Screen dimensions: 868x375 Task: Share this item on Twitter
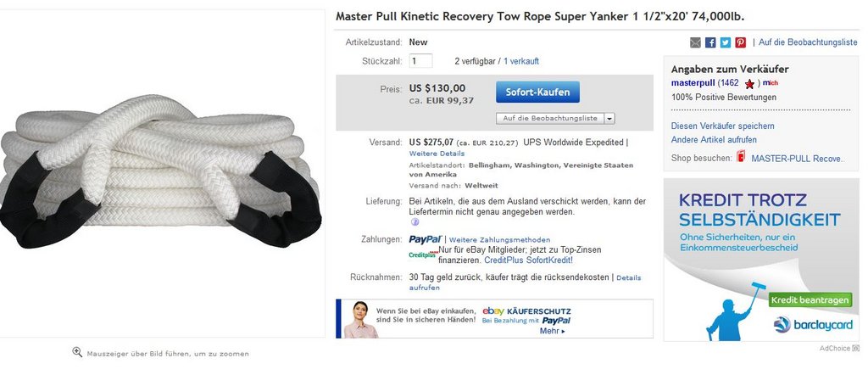point(726,42)
